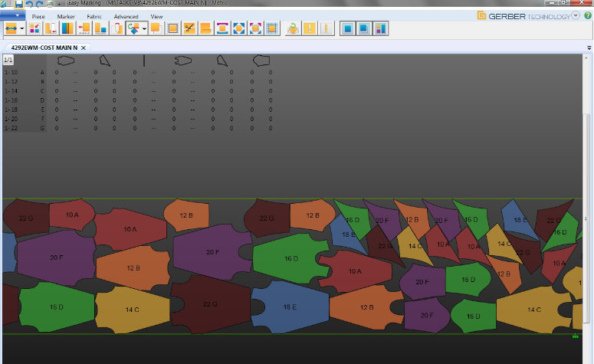Click the vertical scrollbar of marker area

(587, 218)
